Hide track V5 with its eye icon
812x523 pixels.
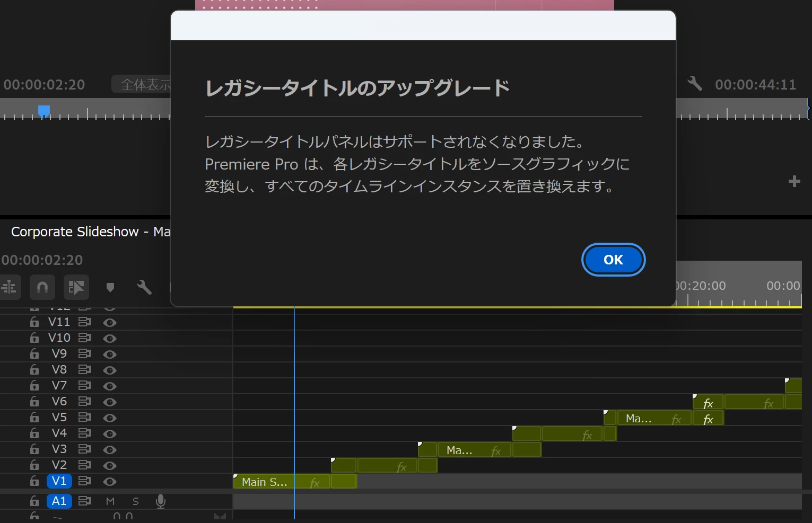click(x=110, y=418)
